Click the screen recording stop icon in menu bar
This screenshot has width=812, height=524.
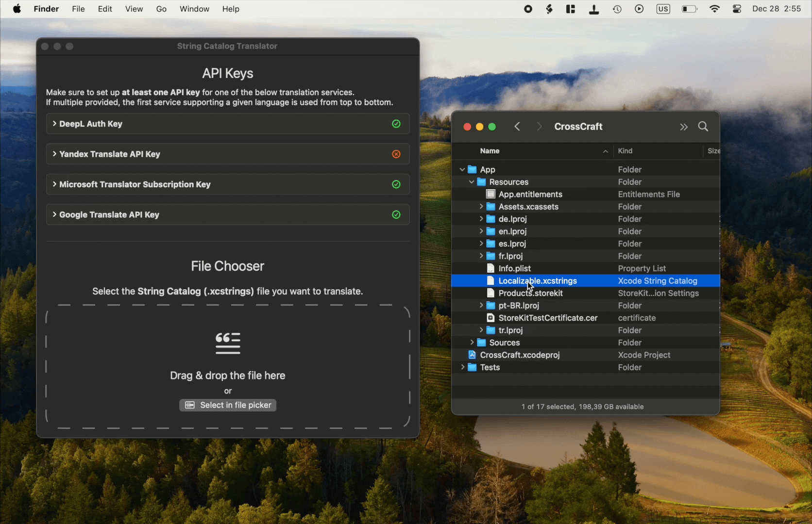[528, 9]
